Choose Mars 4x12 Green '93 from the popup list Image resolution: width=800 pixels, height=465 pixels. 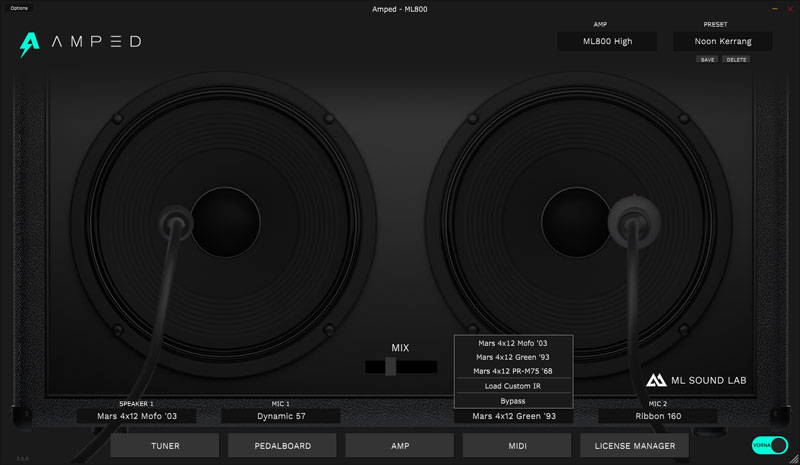click(x=513, y=357)
